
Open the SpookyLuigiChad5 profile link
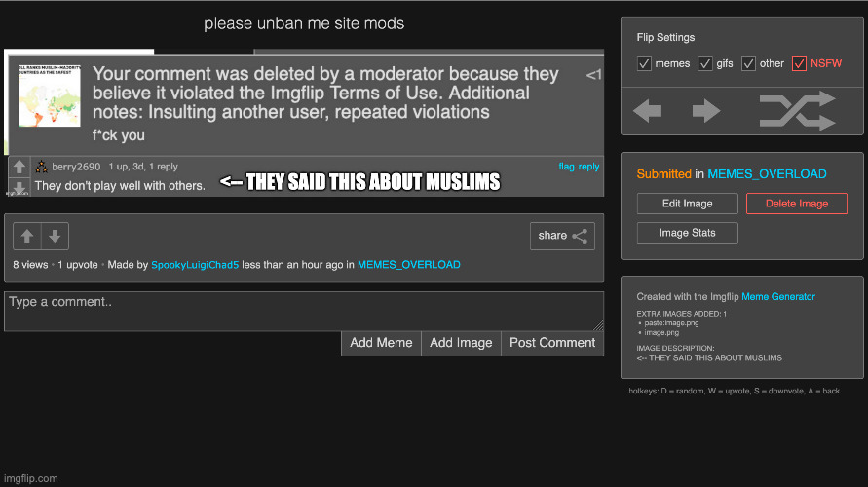(195, 265)
